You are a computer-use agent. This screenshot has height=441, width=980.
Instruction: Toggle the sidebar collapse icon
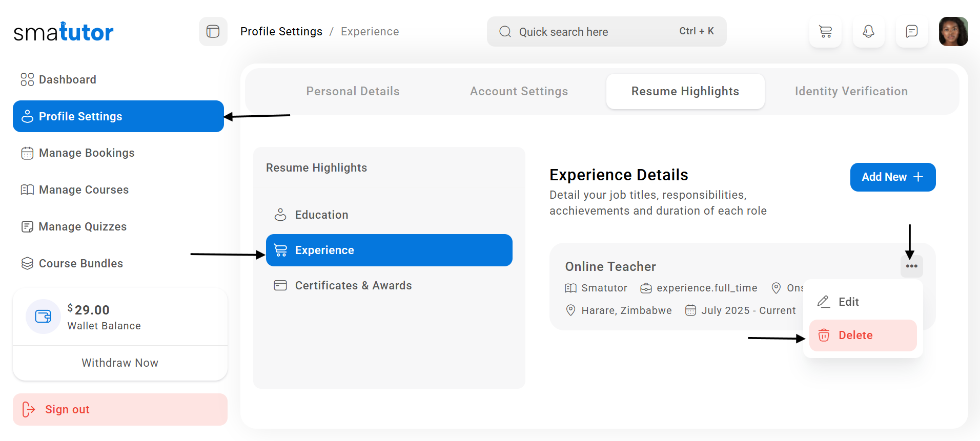pos(213,32)
